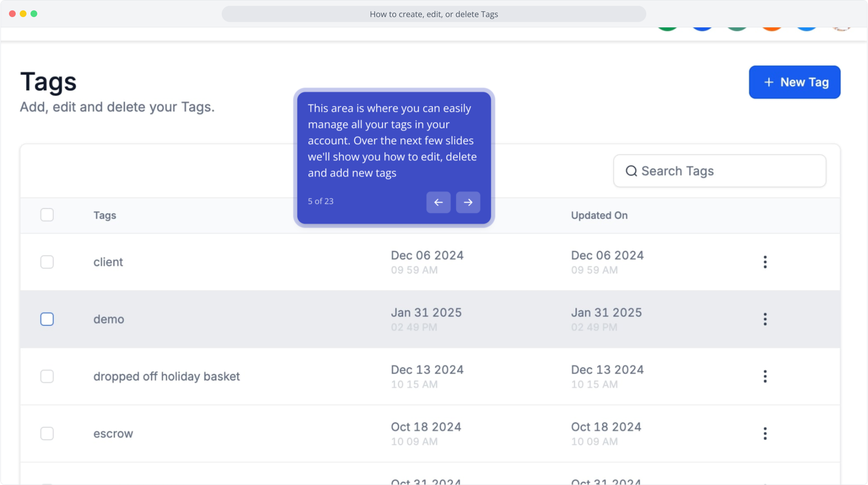Click the Tags page heading
The width and height of the screenshot is (868, 485).
[x=48, y=82]
